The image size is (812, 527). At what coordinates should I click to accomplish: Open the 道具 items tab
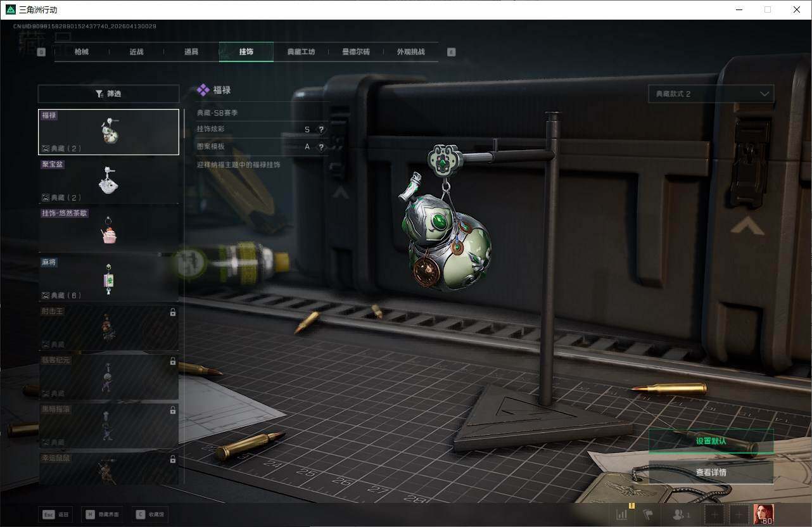pos(191,52)
